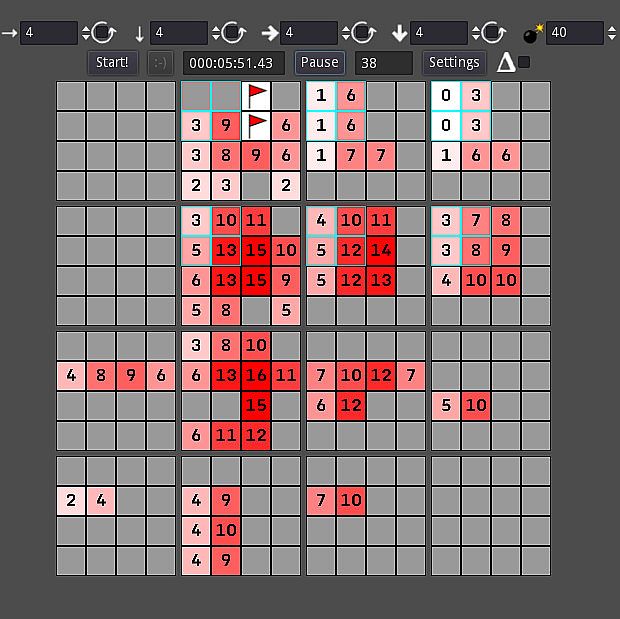Viewport: 620px width, 619px height.
Task: Toggle wrap-around checkbox for thin down-arrow dimension
Action: [233, 33]
